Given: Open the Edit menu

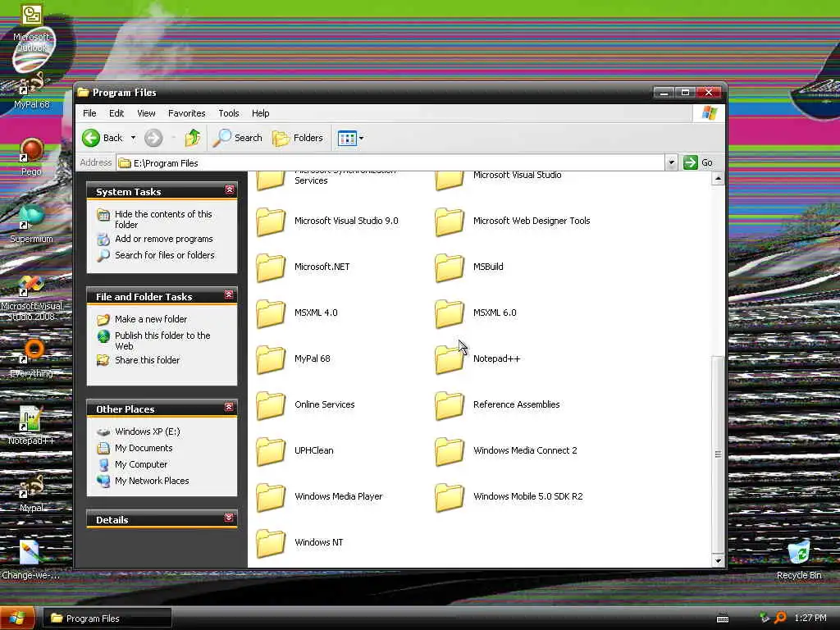Looking at the screenshot, I should click(116, 113).
